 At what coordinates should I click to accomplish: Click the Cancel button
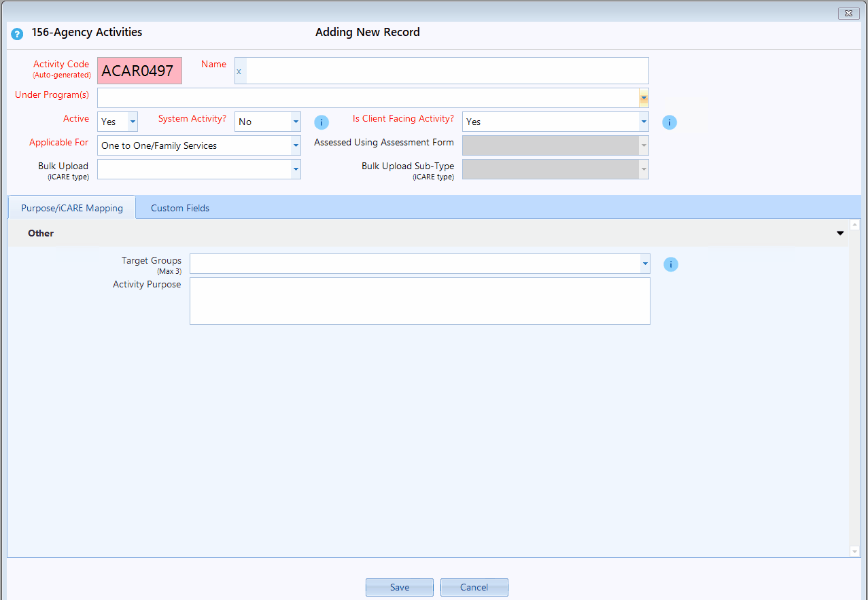(474, 587)
